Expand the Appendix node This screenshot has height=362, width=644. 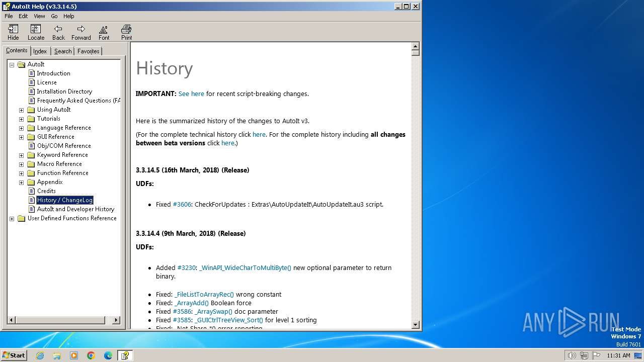pyautogui.click(x=21, y=183)
